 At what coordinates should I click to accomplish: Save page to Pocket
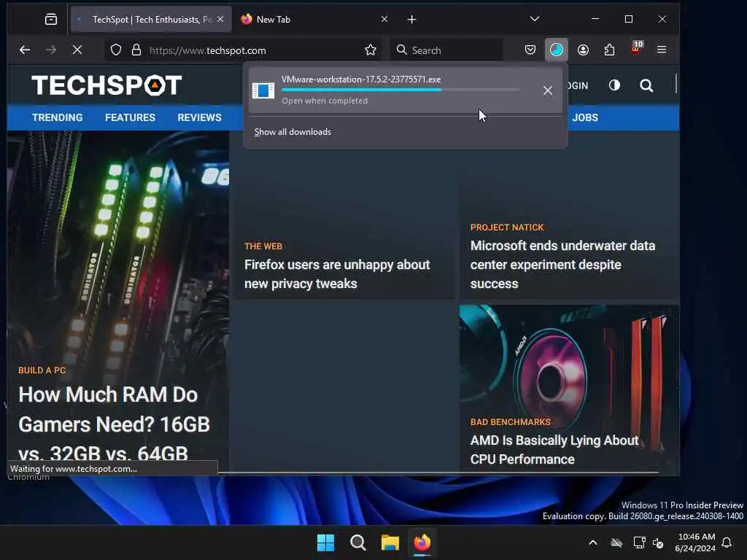(530, 50)
